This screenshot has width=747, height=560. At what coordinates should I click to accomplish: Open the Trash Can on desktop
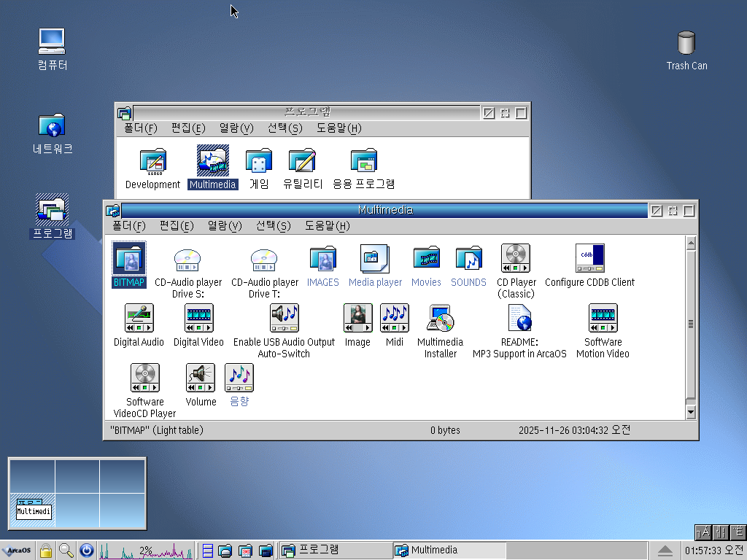(686, 44)
